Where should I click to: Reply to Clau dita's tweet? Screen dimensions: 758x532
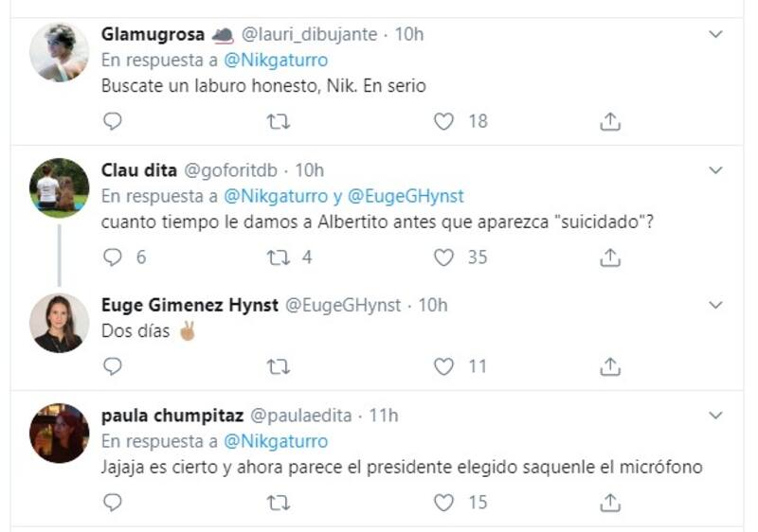pos(113,257)
